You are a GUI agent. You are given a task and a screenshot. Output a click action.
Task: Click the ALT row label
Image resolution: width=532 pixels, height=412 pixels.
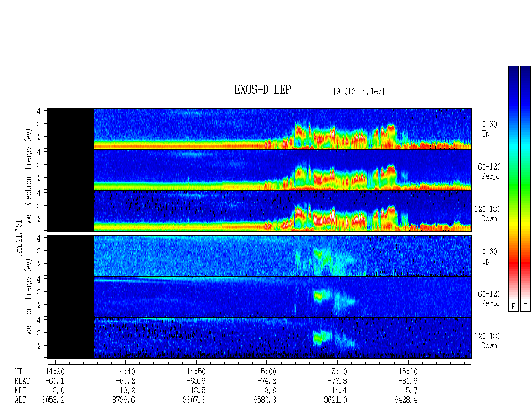[20, 400]
